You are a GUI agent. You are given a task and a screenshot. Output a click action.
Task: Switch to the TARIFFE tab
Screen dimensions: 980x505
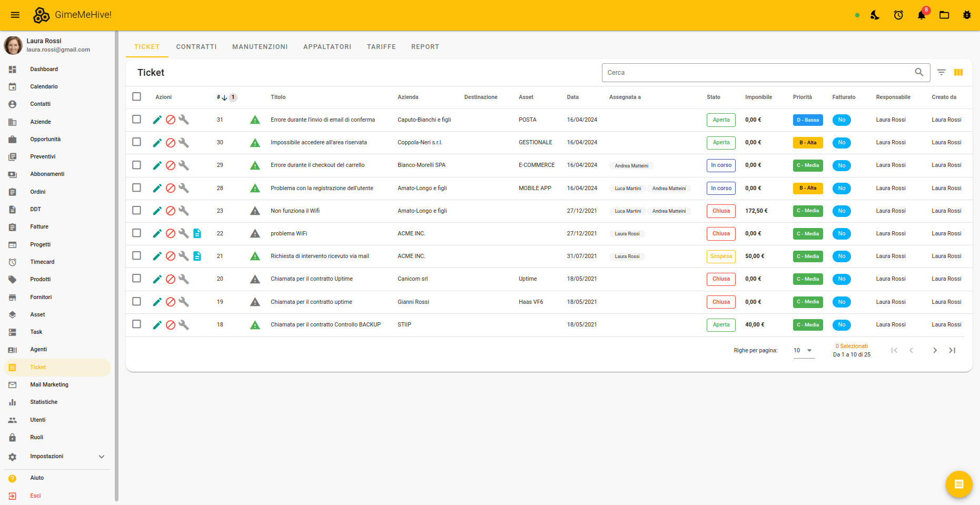click(x=381, y=47)
